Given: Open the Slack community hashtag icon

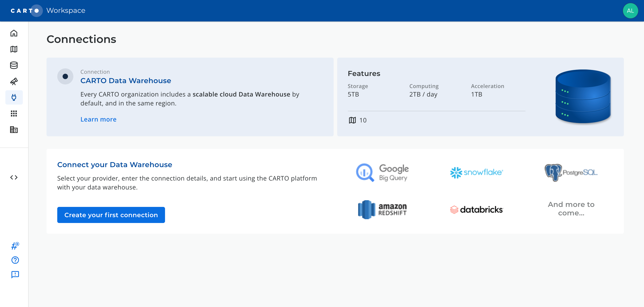Looking at the screenshot, I should (15, 246).
